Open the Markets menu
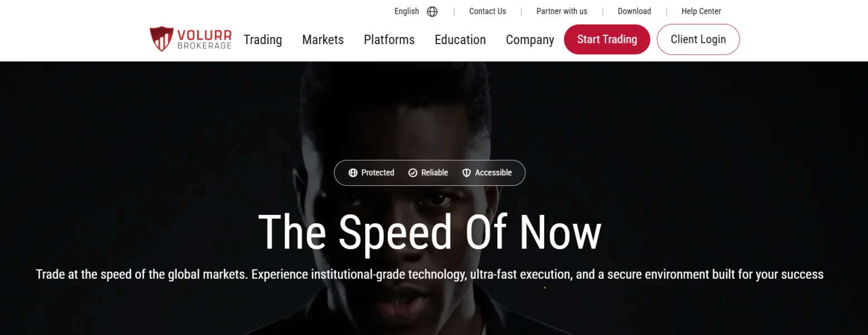 point(323,40)
